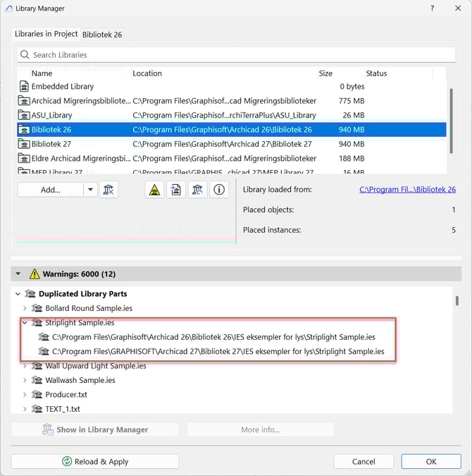
Task: Select the Archicad 27 Striplight Sample path
Action: tap(218, 351)
